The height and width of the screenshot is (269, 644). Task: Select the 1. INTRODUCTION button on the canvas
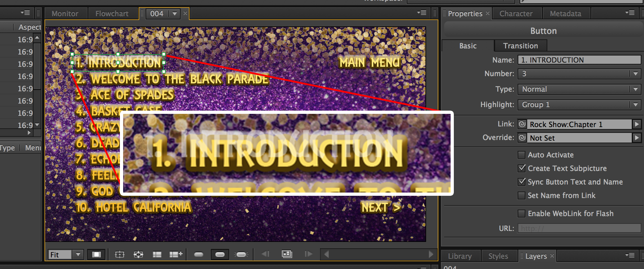click(118, 63)
